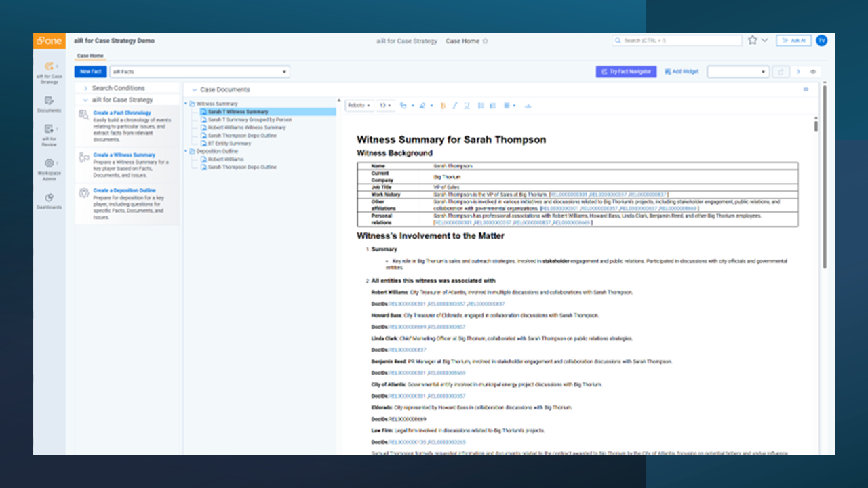Open the Dashboards sidebar icon
The image size is (868, 488).
[49, 198]
